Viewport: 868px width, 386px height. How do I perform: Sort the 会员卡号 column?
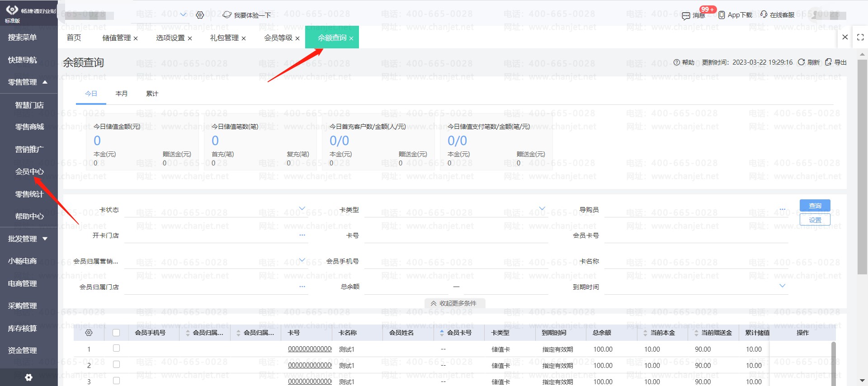[x=442, y=333]
